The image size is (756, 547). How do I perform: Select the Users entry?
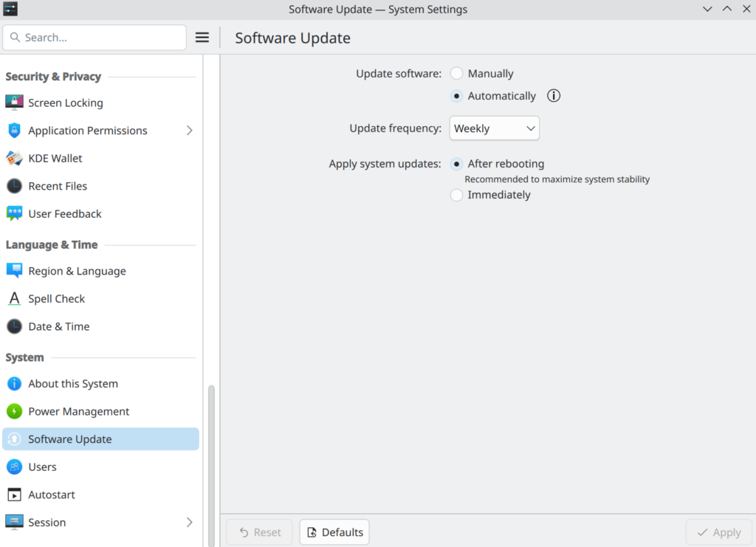(100, 467)
